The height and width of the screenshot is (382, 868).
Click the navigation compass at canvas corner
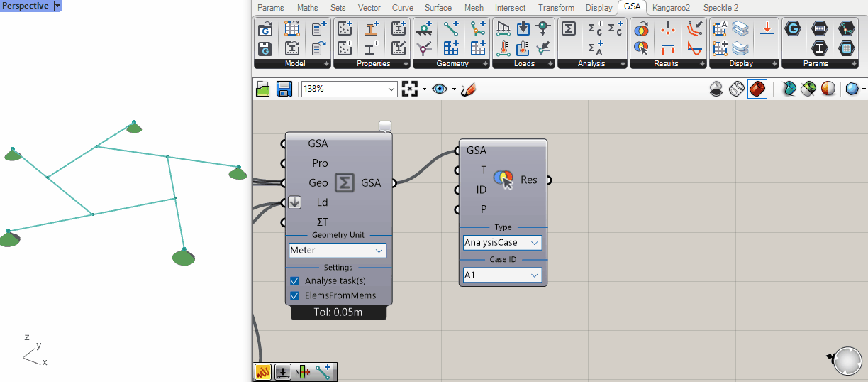pyautogui.click(x=847, y=361)
